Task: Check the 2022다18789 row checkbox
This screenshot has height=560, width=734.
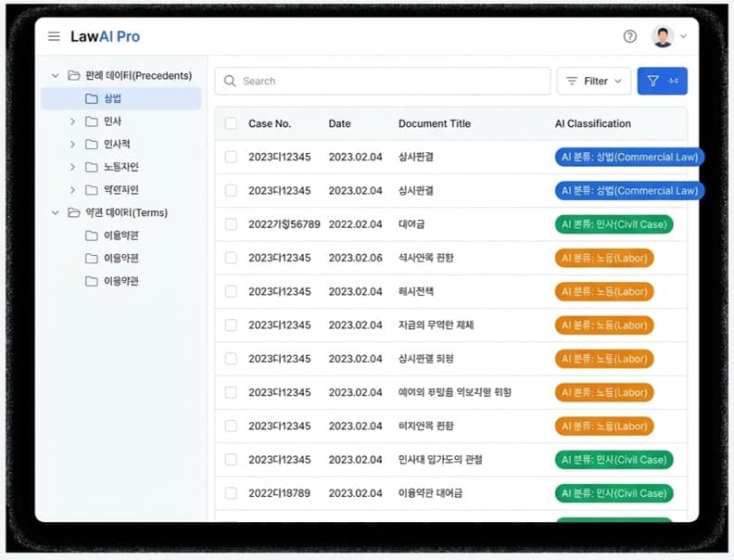Action: point(231,493)
